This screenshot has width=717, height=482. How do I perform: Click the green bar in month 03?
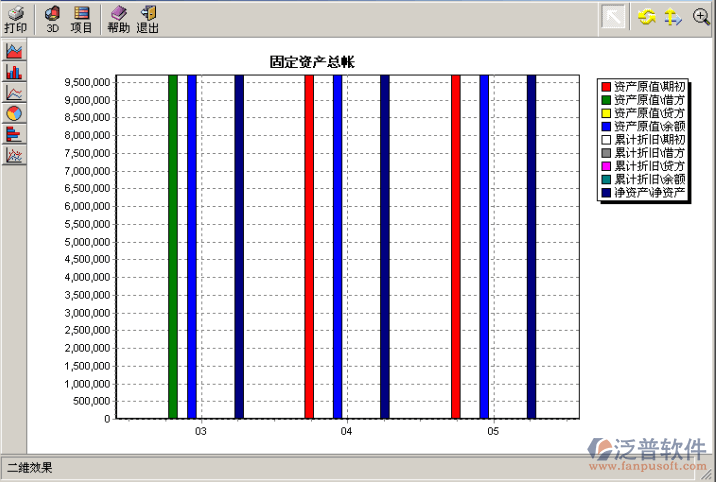coord(173,246)
